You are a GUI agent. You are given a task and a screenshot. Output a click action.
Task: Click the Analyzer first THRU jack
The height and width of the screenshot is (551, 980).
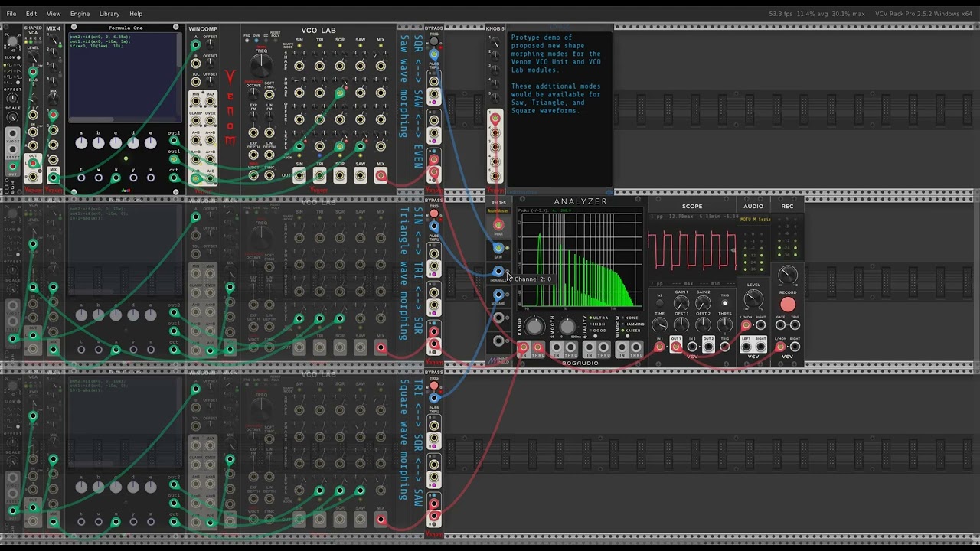click(537, 347)
